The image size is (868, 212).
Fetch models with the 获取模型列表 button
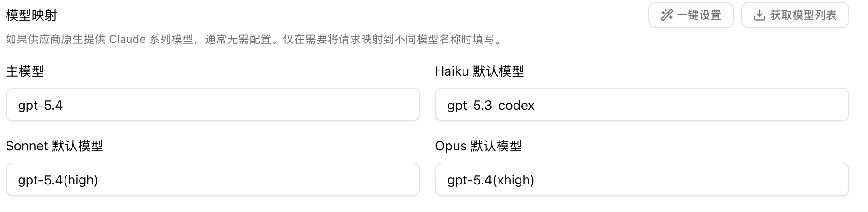click(x=795, y=15)
